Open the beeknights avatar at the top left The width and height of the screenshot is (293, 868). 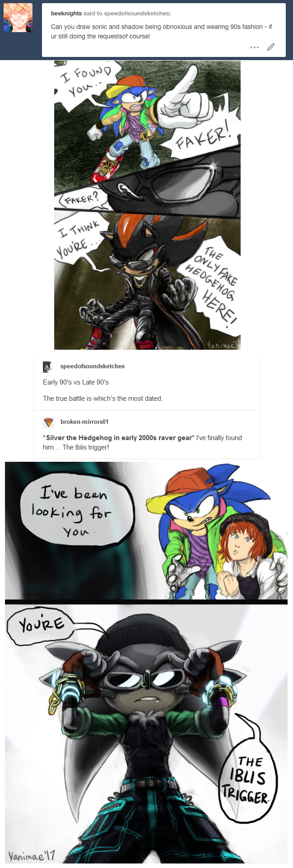[x=18, y=18]
